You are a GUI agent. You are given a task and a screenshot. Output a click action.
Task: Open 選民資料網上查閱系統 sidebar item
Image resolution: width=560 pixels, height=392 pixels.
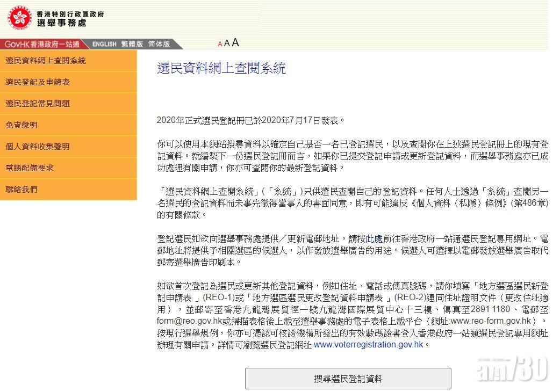point(46,61)
